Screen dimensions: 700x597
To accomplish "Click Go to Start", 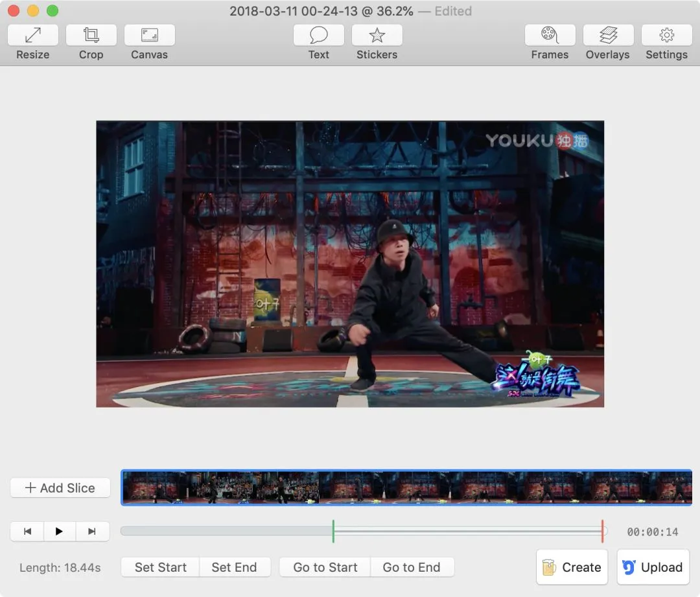I will [325, 567].
